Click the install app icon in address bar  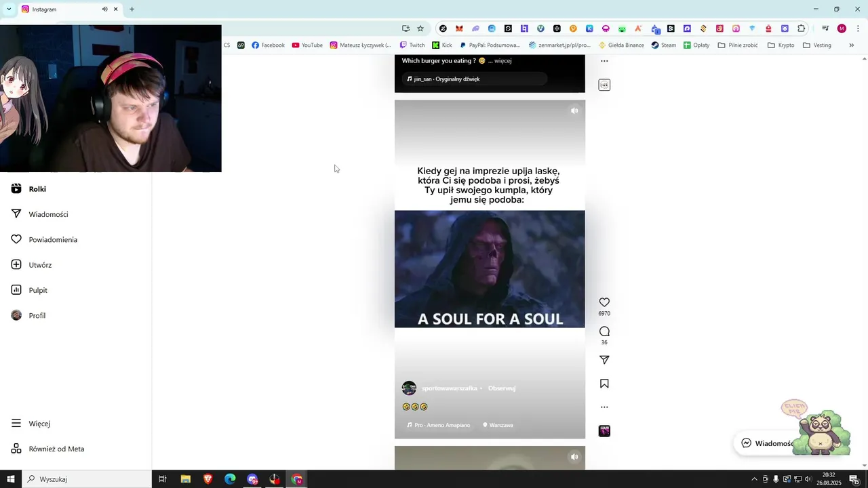[x=406, y=28]
